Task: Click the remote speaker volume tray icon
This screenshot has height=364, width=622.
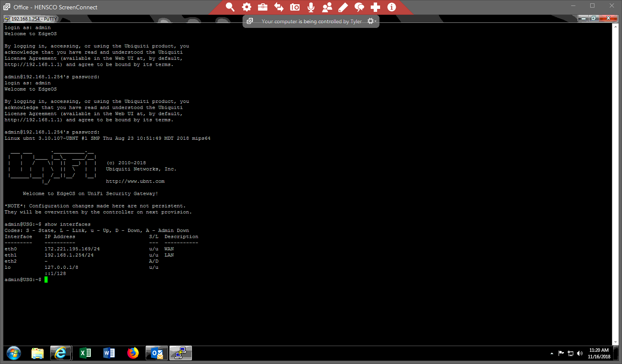Action: coord(580,353)
